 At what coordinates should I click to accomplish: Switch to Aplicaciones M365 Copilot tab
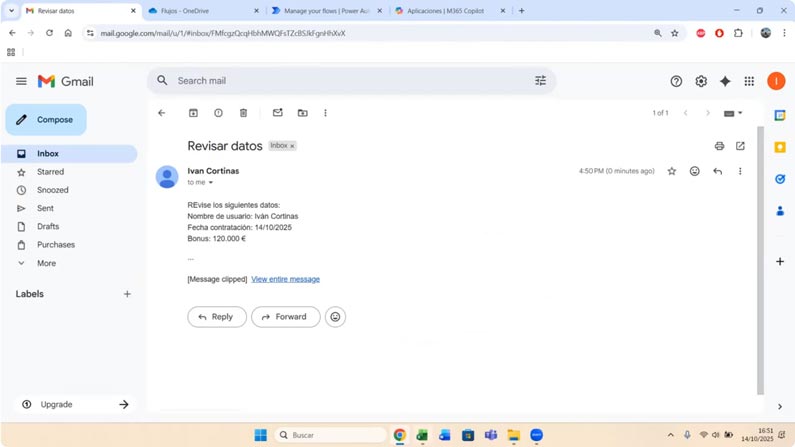click(449, 11)
